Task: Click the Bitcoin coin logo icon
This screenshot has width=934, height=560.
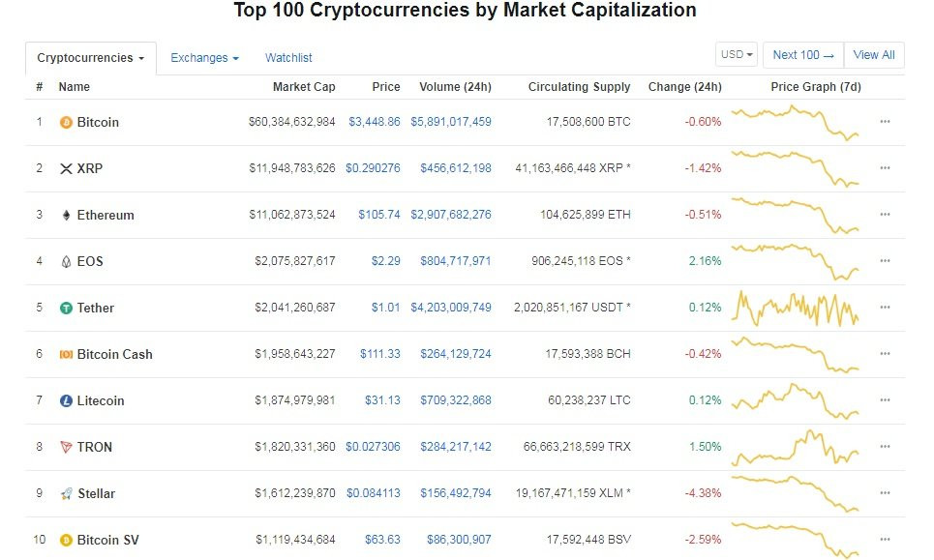Action: 66,123
